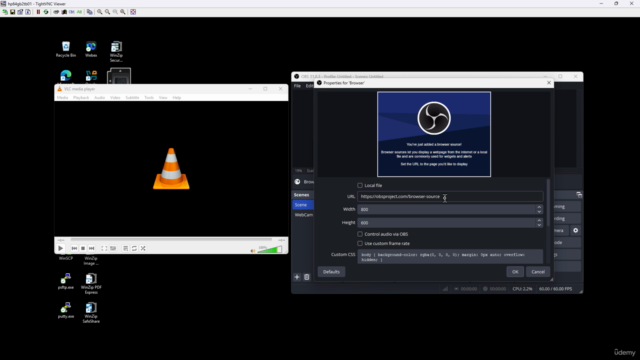Remove scene with trash icon
Image resolution: width=640 pixels, height=360 pixels.
pos(307,277)
